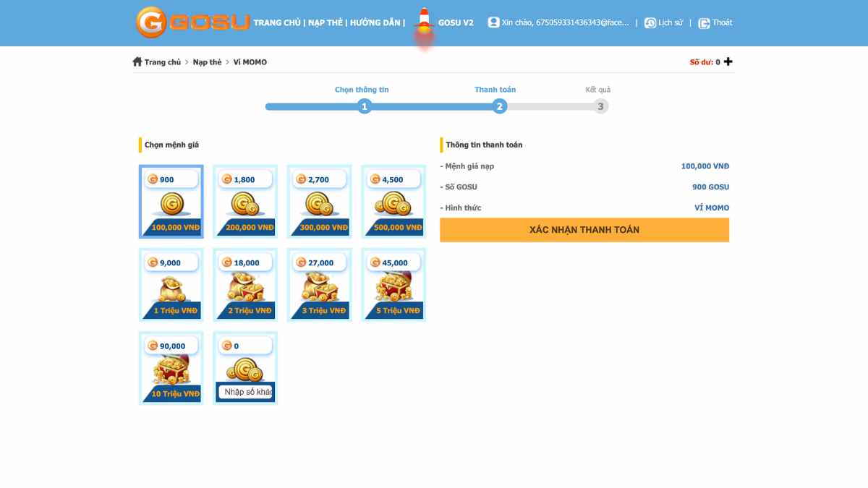Click the gold coin on 900 GOSU card
The image size is (868, 488).
tap(172, 205)
